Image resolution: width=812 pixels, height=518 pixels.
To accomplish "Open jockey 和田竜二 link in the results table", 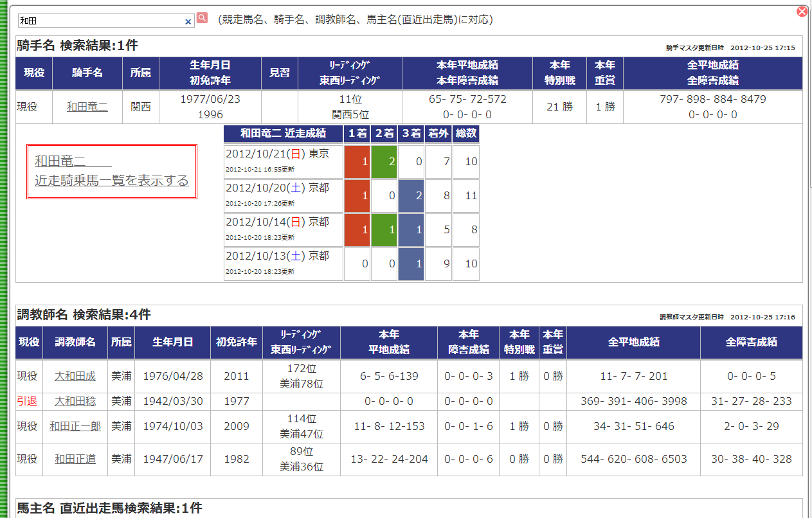I will coord(87,107).
